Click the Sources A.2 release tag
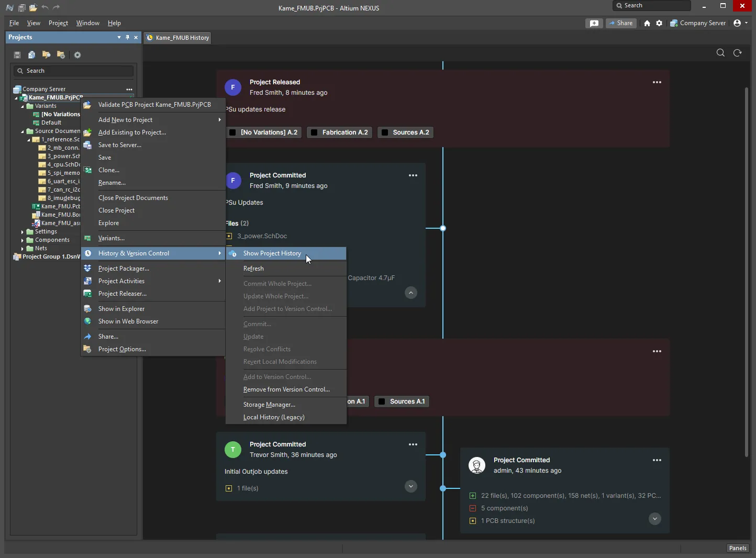 pos(405,132)
